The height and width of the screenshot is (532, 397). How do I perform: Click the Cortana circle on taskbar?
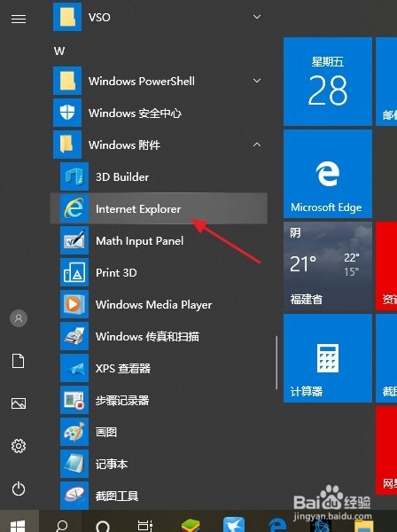(x=103, y=526)
